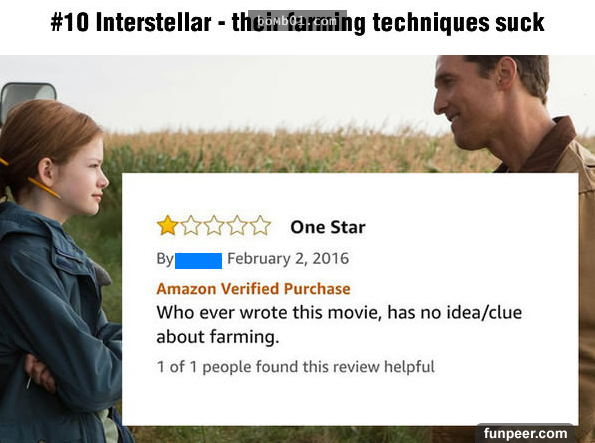Image resolution: width=595 pixels, height=443 pixels.
Task: Select the second empty rating star
Action: click(x=191, y=225)
